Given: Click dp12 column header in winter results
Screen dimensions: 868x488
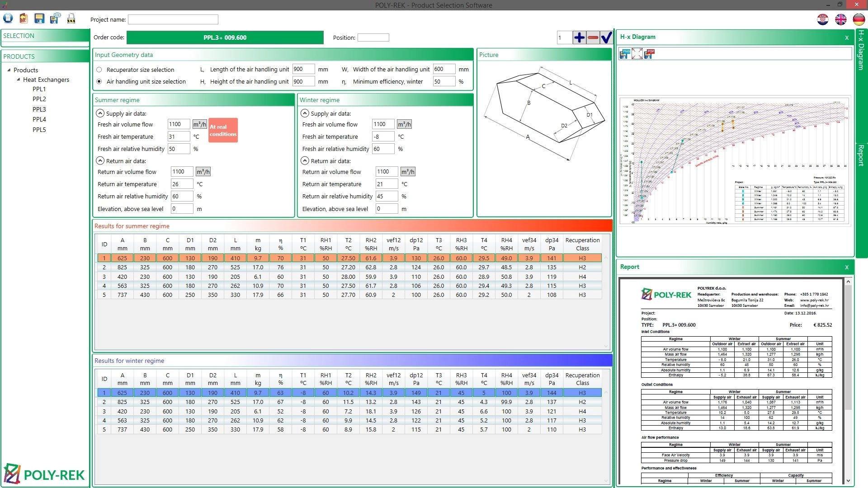Looking at the screenshot, I should coord(416,379).
